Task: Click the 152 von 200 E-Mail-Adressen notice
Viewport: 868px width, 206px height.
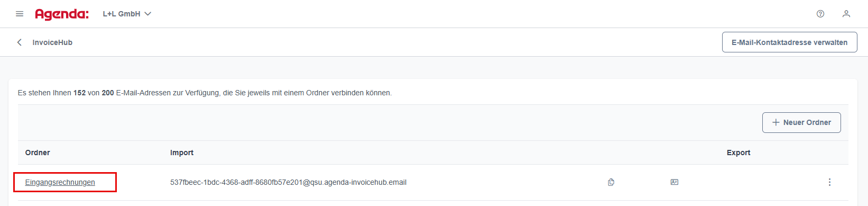Action: tap(205, 93)
